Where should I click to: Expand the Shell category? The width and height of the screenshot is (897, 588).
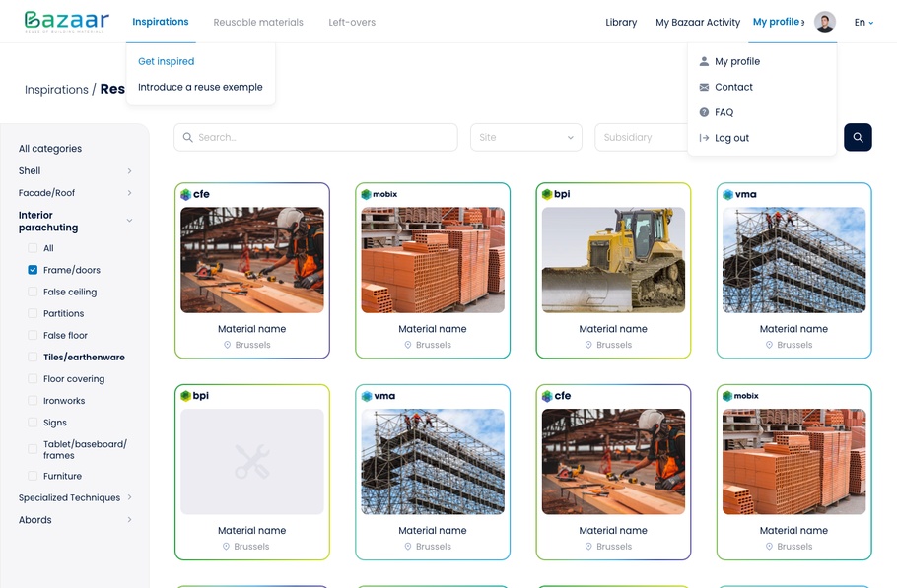click(x=129, y=171)
